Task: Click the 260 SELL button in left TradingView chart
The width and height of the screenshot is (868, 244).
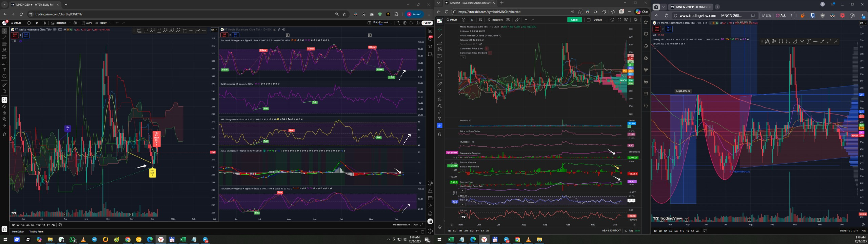Action: [x=15, y=35]
